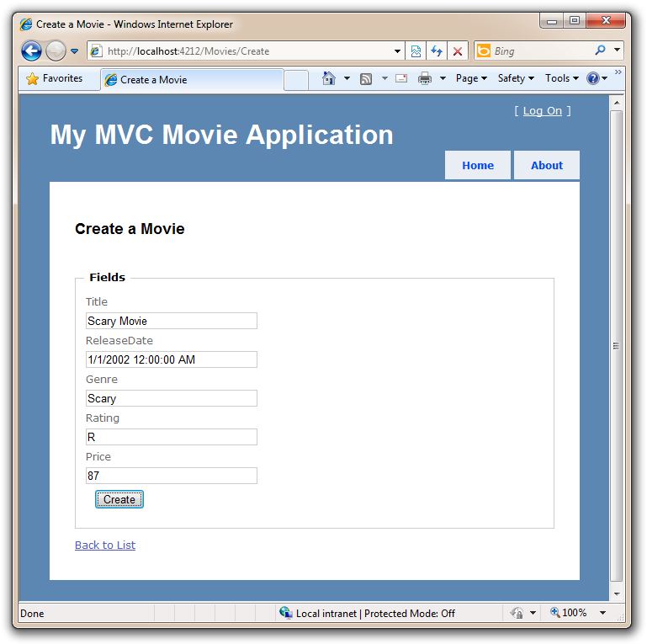
Task: Open the Favorites star button
Action: (x=55, y=78)
